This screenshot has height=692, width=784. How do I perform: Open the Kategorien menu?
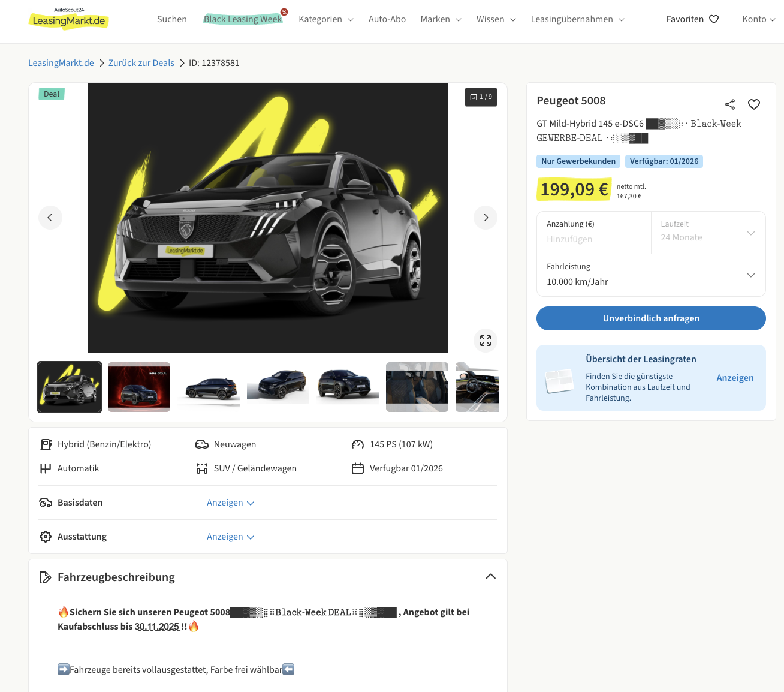325,19
